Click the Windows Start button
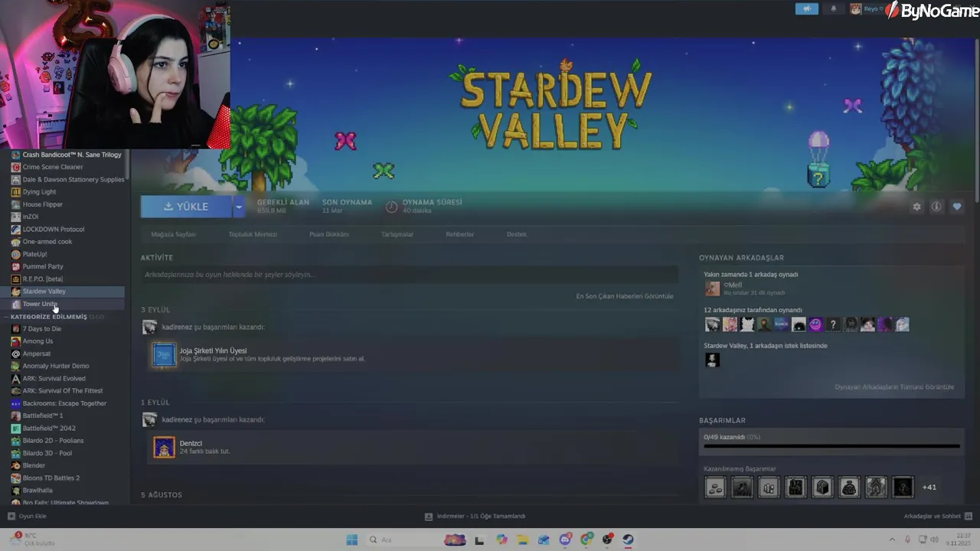980x551 pixels. pyautogui.click(x=352, y=540)
